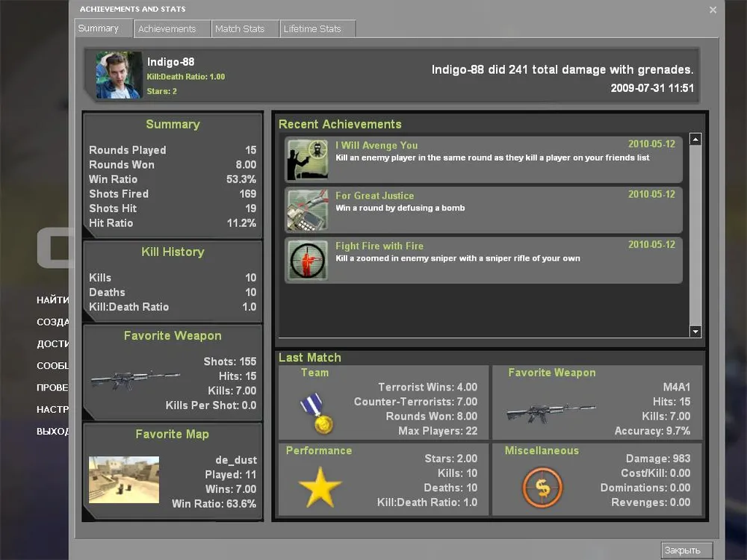
Task: Click the Terrorist Wins: 4.00 stat
Action: (428, 387)
